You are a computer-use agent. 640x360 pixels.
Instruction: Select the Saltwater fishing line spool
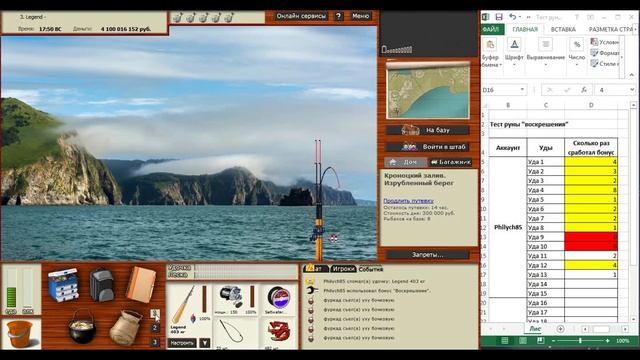(278, 300)
